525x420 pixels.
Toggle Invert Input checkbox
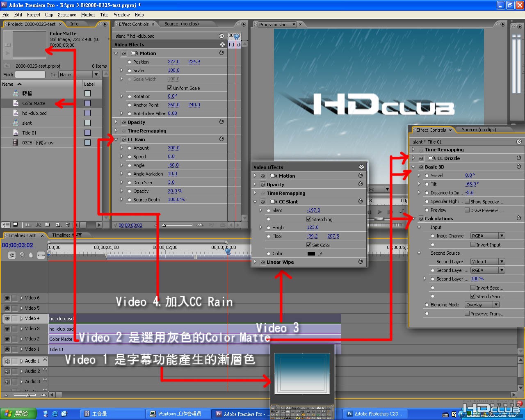(473, 244)
